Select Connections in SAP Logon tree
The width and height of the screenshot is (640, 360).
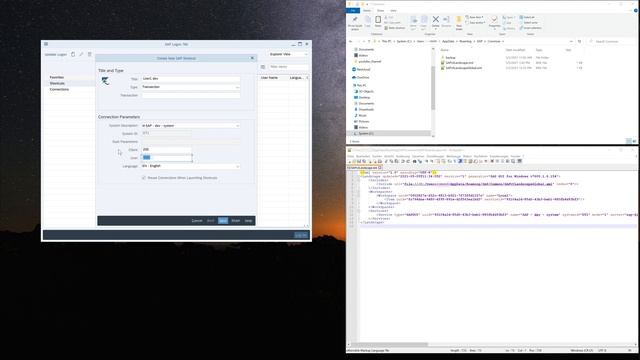[59, 89]
